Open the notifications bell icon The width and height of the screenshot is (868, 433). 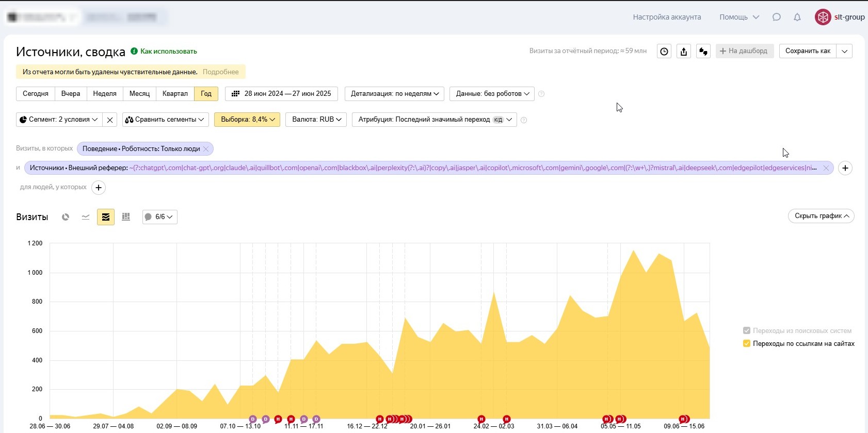coord(797,17)
